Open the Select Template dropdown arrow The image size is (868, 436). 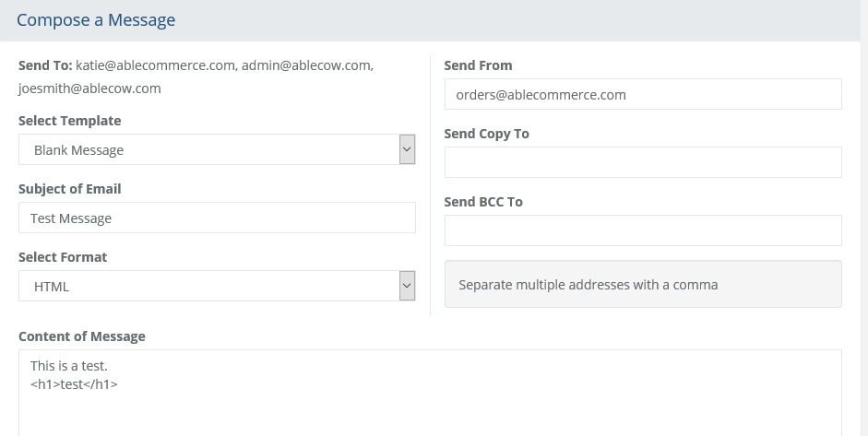(x=407, y=149)
